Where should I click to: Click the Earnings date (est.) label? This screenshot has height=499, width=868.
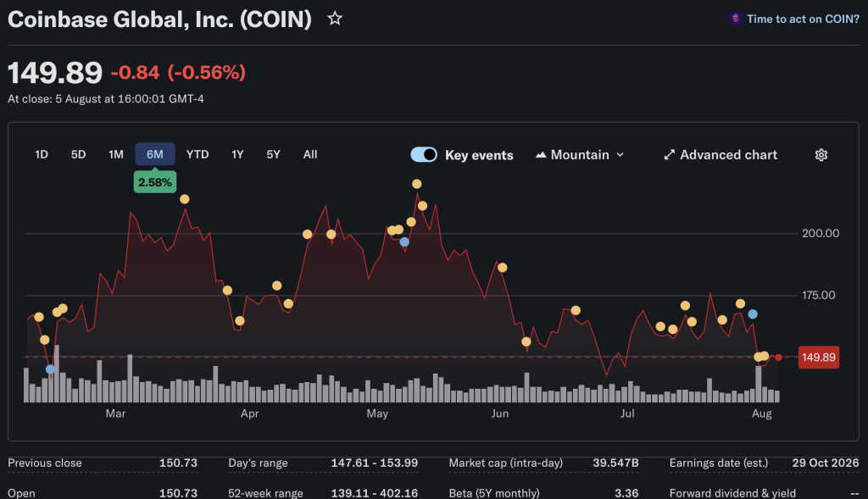coord(719,463)
